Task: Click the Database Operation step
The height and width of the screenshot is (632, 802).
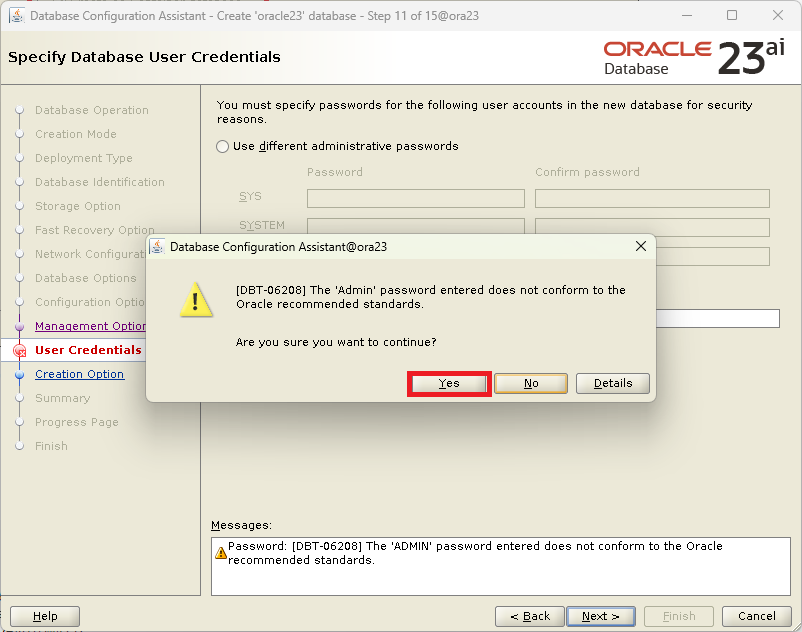Action: [x=92, y=110]
